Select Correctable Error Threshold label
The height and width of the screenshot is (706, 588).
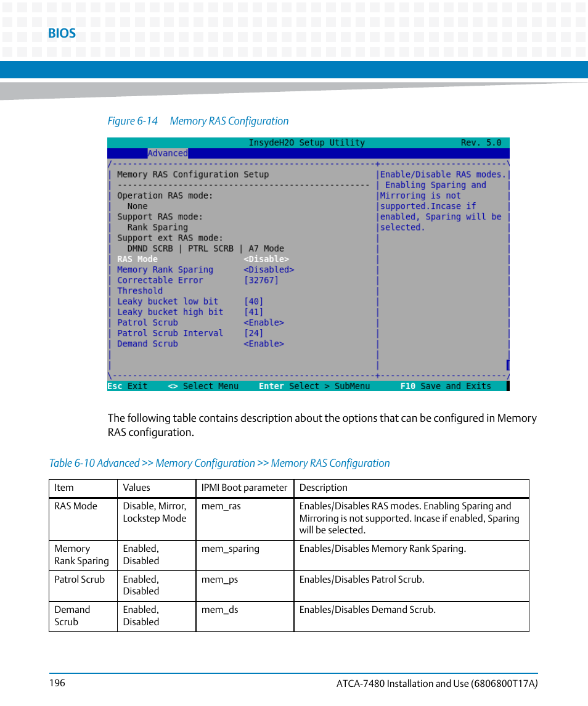(160, 285)
